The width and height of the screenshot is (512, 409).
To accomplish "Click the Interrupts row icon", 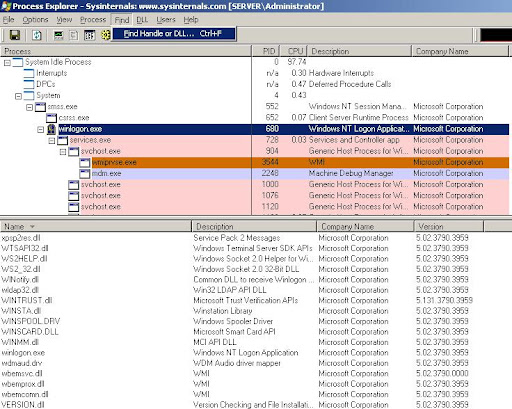I will point(29,73).
